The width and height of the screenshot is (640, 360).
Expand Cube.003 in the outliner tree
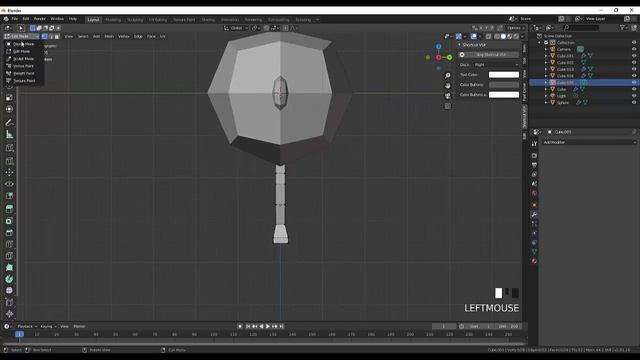tap(546, 69)
